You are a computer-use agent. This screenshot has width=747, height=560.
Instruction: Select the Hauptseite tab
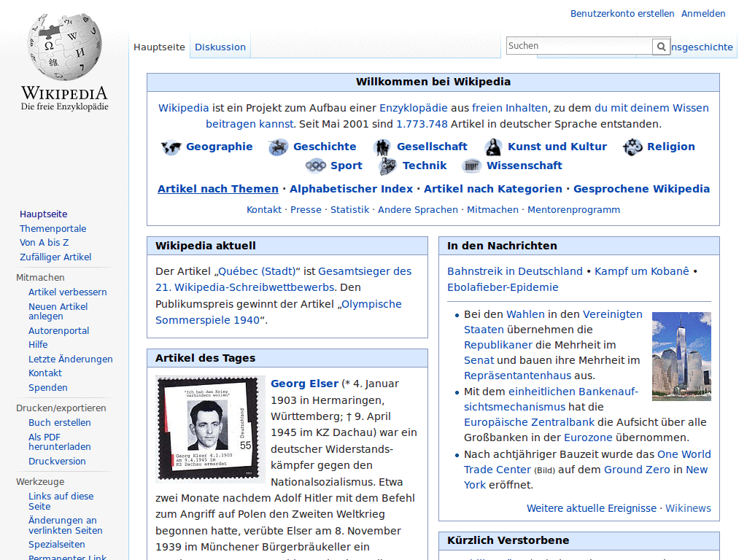click(x=159, y=47)
